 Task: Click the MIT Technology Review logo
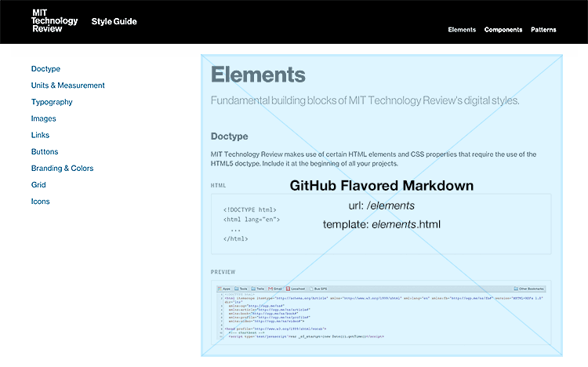click(x=54, y=21)
